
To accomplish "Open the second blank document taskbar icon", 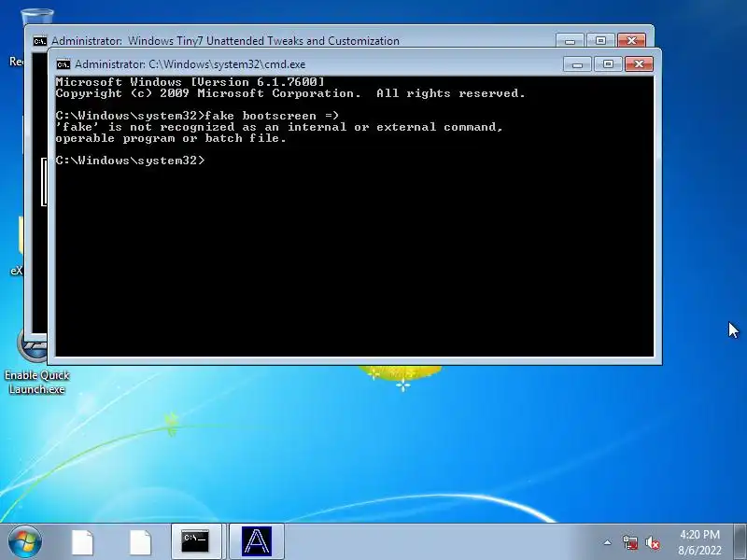I will (x=140, y=542).
